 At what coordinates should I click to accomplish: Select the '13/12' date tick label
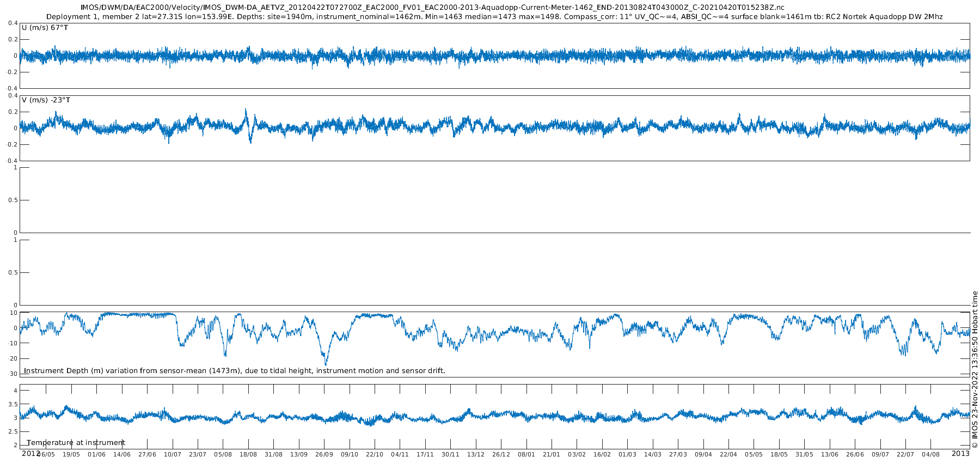476,454
